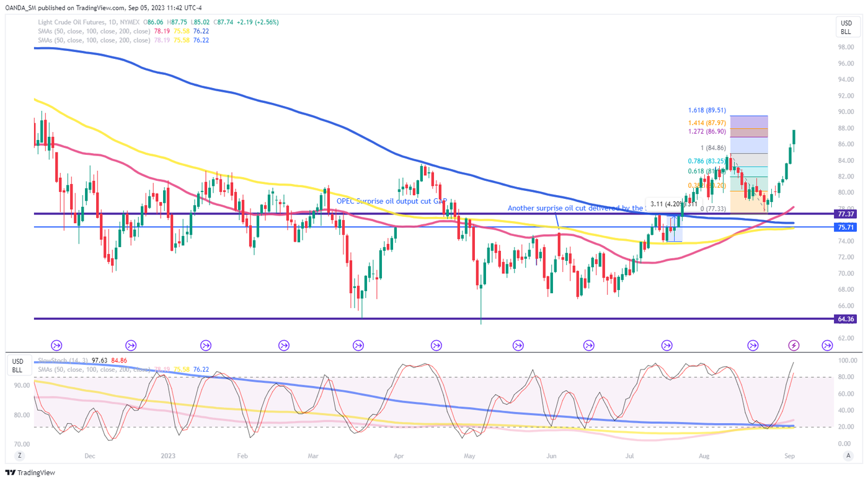Select the topmost SMAs indicator legend row
Image resolution: width=868 pixels, height=482 pixels.
(x=93, y=31)
